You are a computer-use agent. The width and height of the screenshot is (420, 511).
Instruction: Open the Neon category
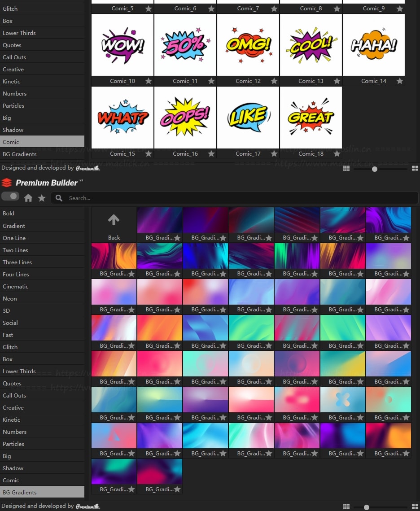coord(42,298)
